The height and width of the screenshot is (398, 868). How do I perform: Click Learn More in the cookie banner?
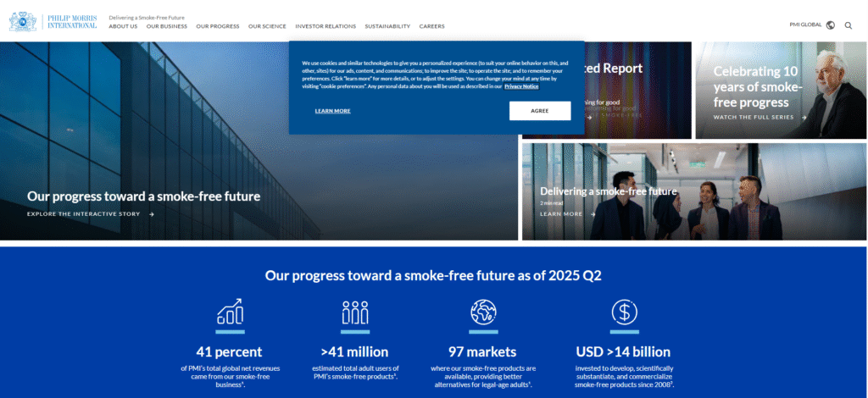click(x=332, y=111)
